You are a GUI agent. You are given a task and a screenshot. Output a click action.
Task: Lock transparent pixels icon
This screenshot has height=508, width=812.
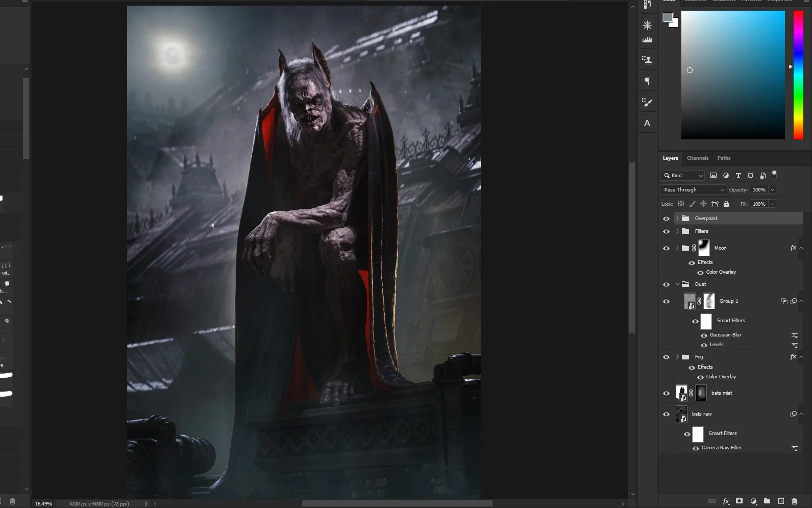681,204
